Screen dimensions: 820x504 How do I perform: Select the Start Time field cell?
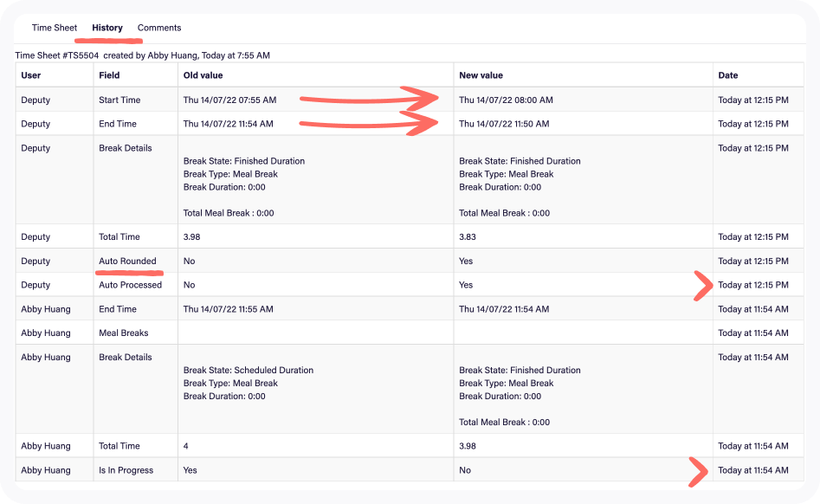point(119,100)
